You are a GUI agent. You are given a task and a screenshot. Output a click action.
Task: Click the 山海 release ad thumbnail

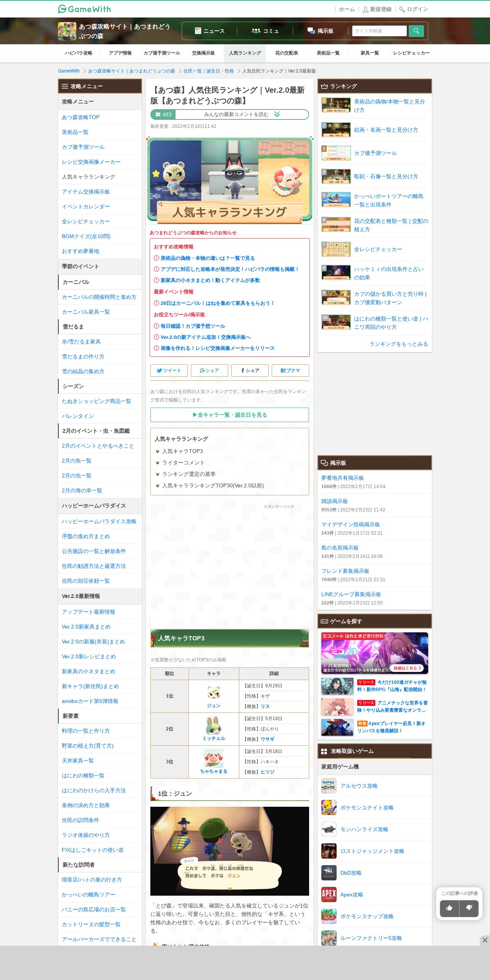[x=337, y=686]
